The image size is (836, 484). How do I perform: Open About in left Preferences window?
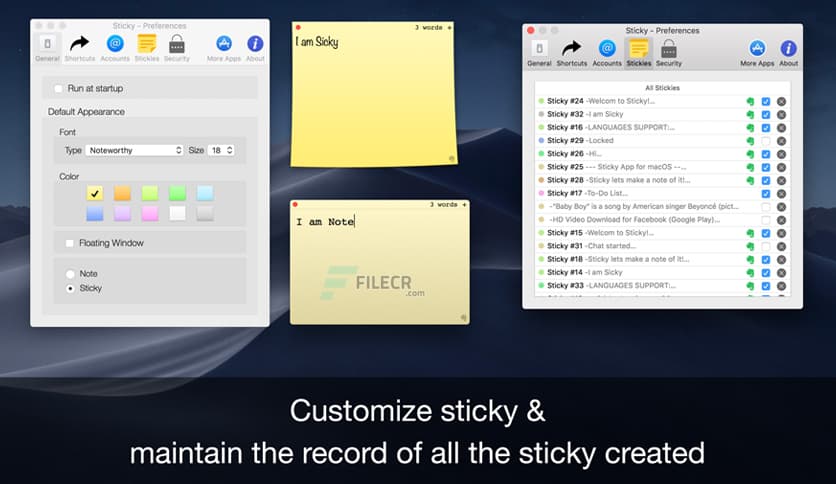255,48
